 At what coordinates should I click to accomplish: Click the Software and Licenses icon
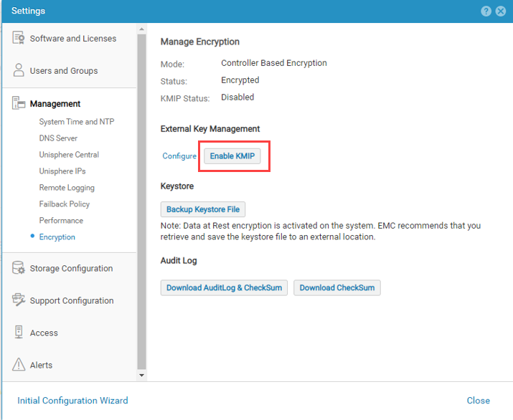19,37
